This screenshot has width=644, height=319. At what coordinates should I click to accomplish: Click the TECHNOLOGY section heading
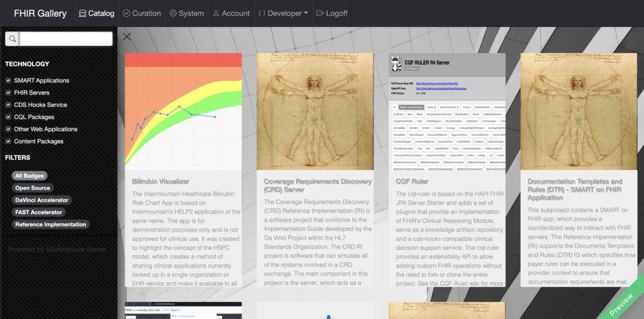pos(27,64)
